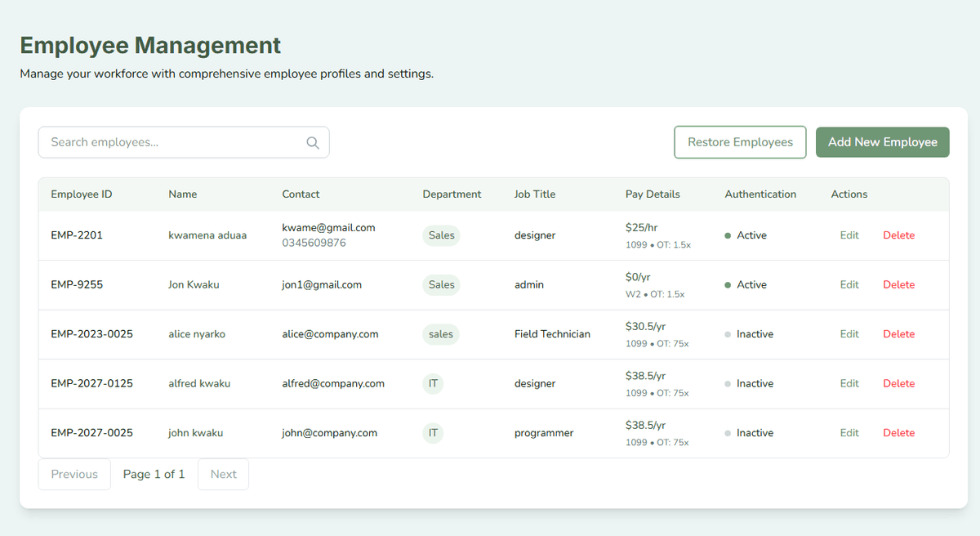Image resolution: width=980 pixels, height=536 pixels.
Task: Edit alice nyarko's record
Action: 849,334
